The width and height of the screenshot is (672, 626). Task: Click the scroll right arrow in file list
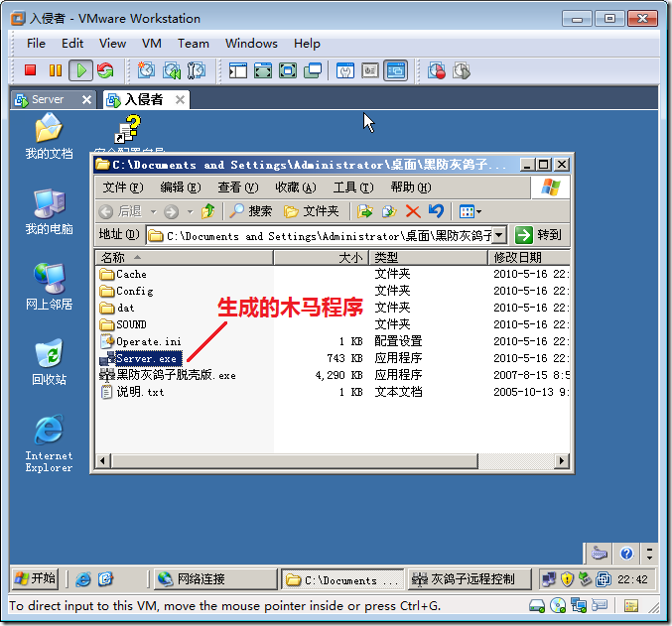click(562, 461)
